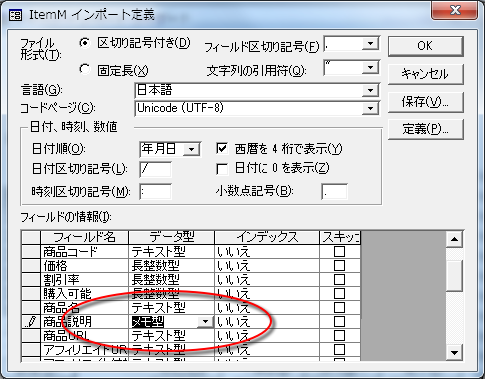The width and height of the screenshot is (485, 379).
Task: Click the 時刻区切り記号 input field
Action: pos(155,192)
